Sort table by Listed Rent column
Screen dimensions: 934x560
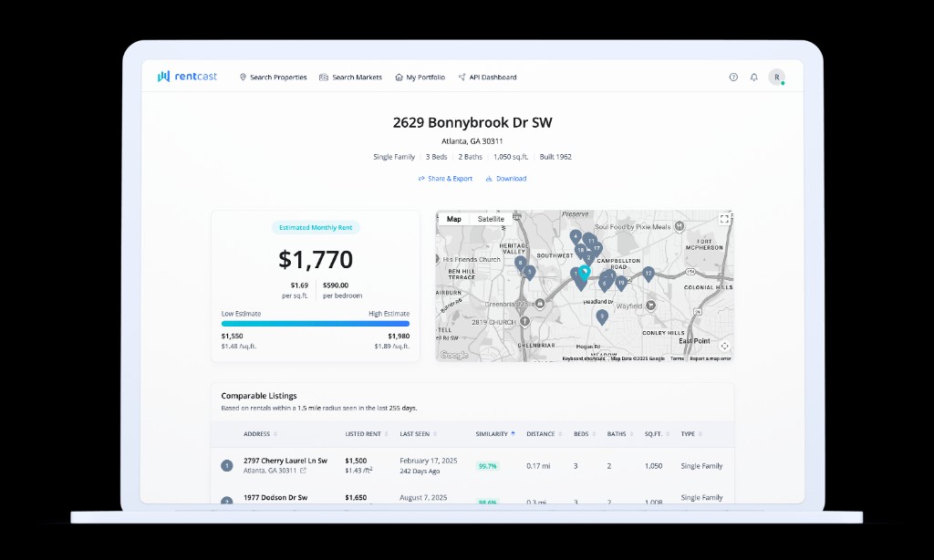[367, 434]
